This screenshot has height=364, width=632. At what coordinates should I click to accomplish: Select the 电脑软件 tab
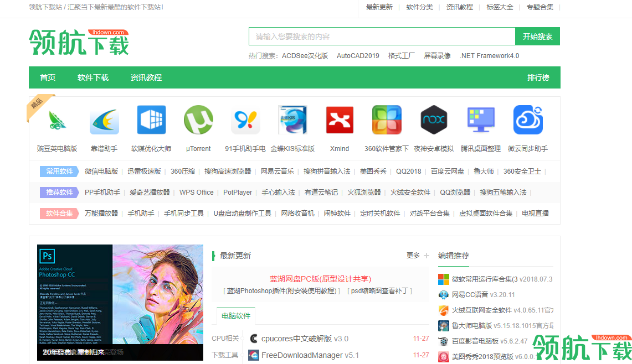click(x=236, y=316)
